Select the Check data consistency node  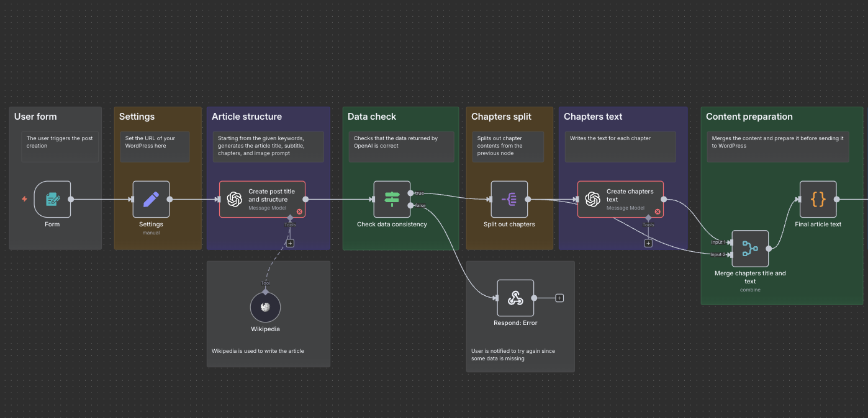coord(392,200)
